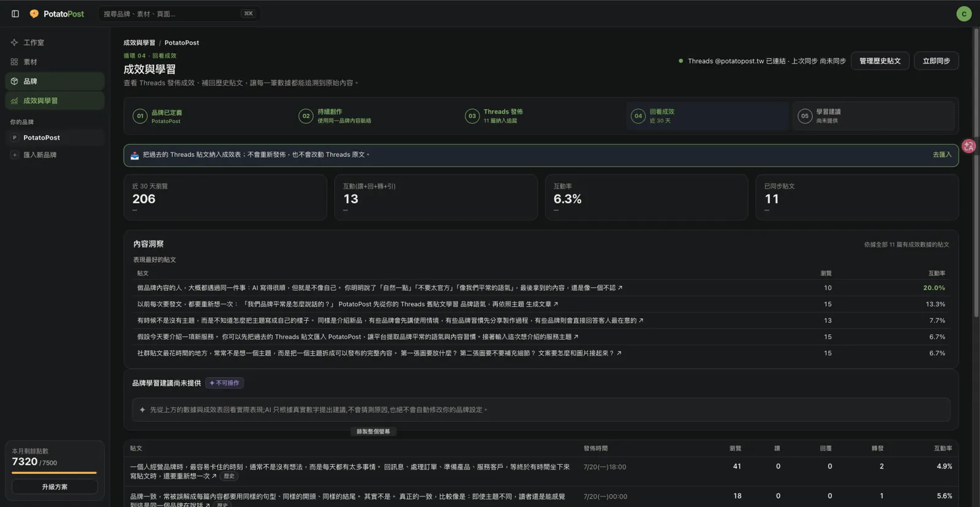Focus the 搜尋品牌、素材、頁面 search field
980x507 pixels.
point(179,13)
